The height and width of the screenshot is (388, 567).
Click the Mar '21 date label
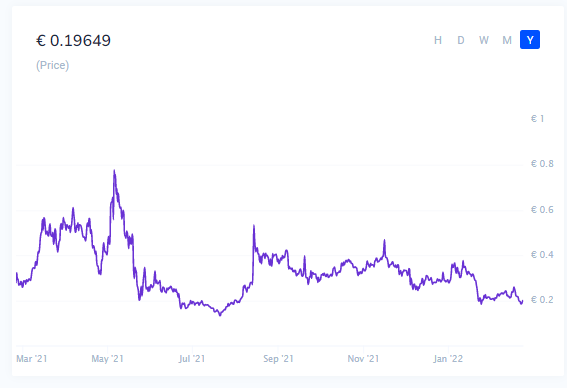coord(32,359)
